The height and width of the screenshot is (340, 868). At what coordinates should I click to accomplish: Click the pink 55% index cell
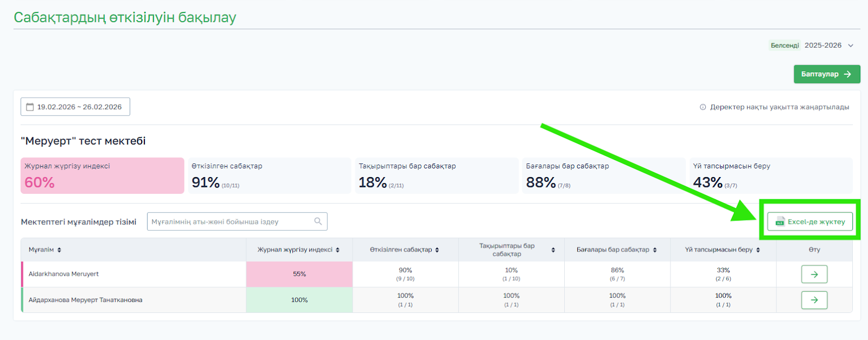pyautogui.click(x=299, y=274)
